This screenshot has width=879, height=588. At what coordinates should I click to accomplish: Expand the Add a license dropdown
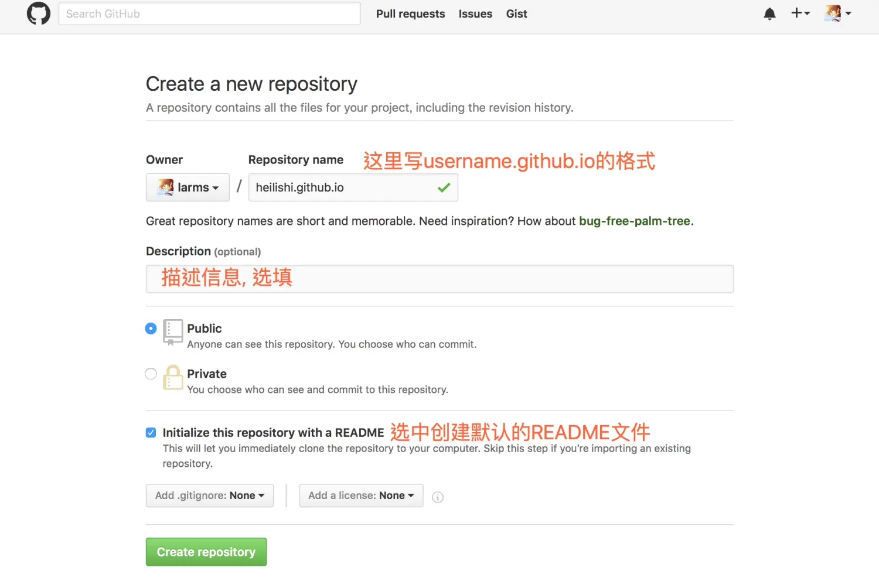click(361, 495)
